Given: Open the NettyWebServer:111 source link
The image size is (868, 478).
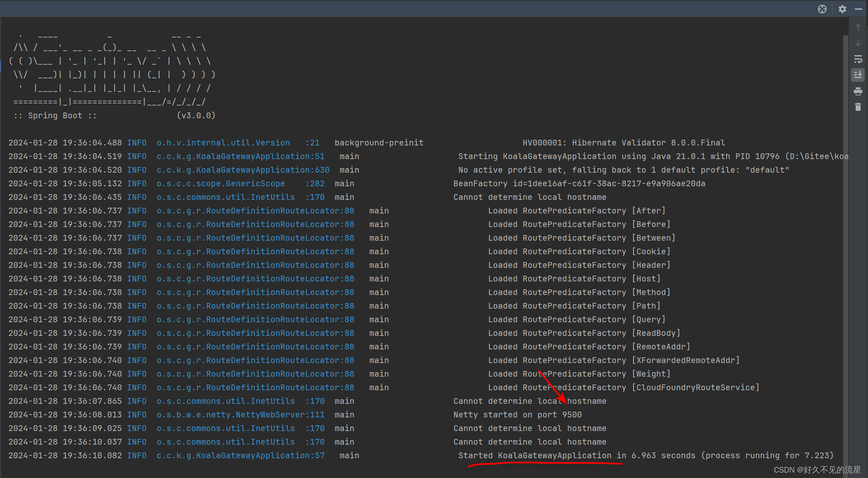Looking at the screenshot, I should [240, 415].
